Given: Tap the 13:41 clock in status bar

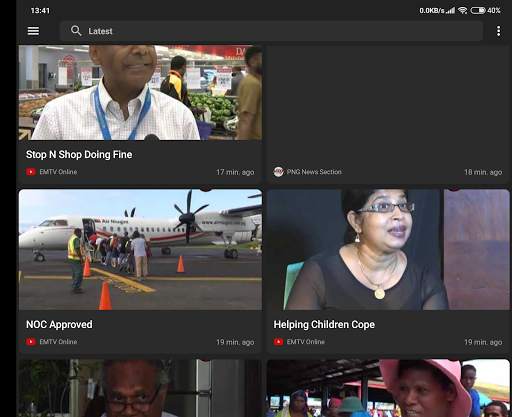Looking at the screenshot, I should tap(40, 11).
